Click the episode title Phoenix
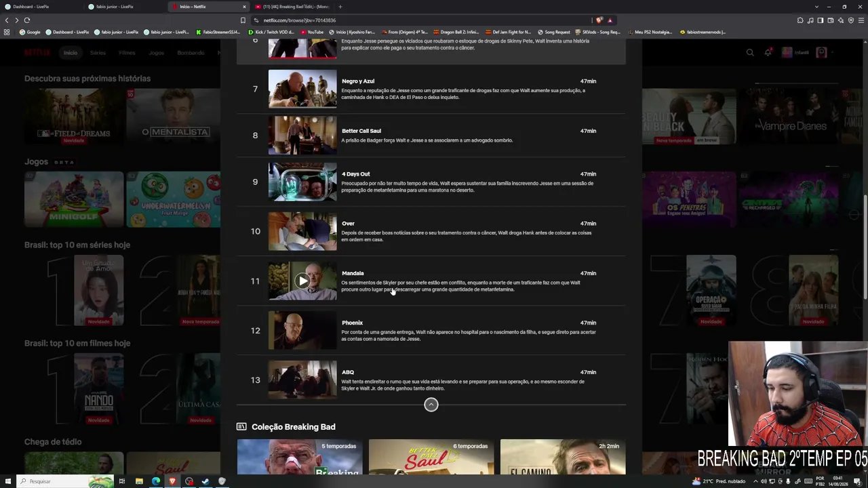 tap(352, 323)
